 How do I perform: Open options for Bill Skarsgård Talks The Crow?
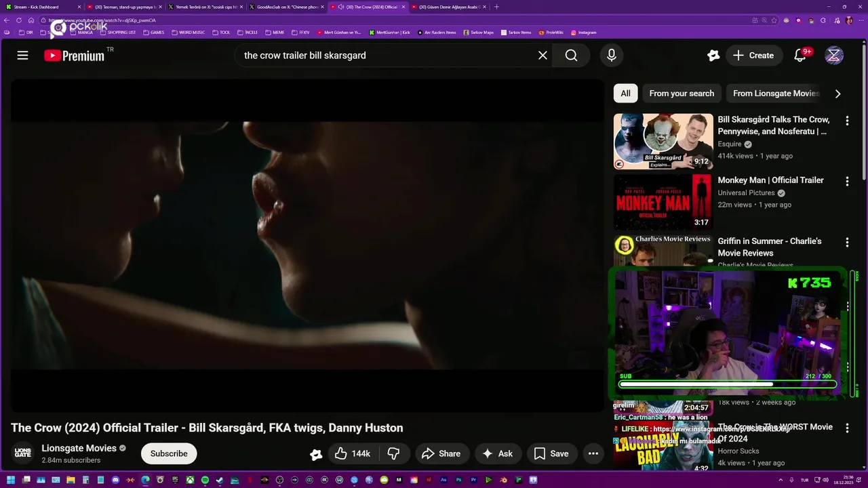tap(847, 121)
